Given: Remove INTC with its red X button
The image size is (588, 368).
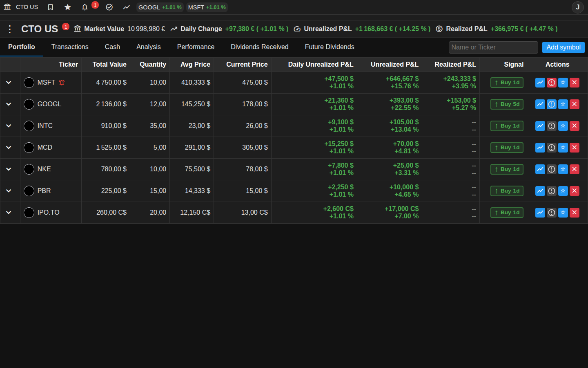Looking at the screenshot, I should coord(574,126).
